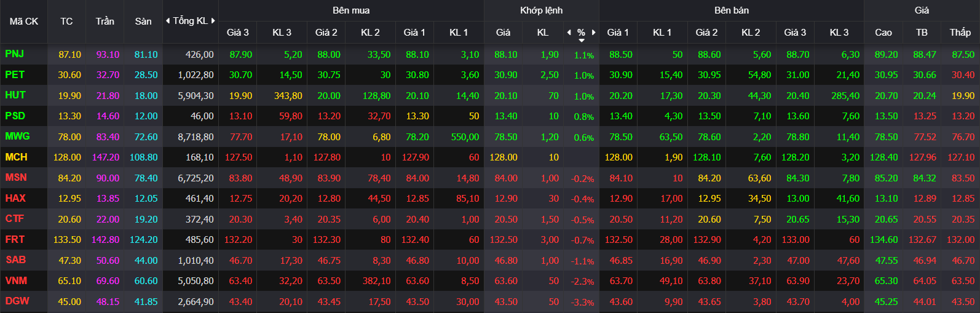Sort by the Mã CK column header
Image resolution: width=980 pixels, height=313 pixels.
tap(24, 22)
